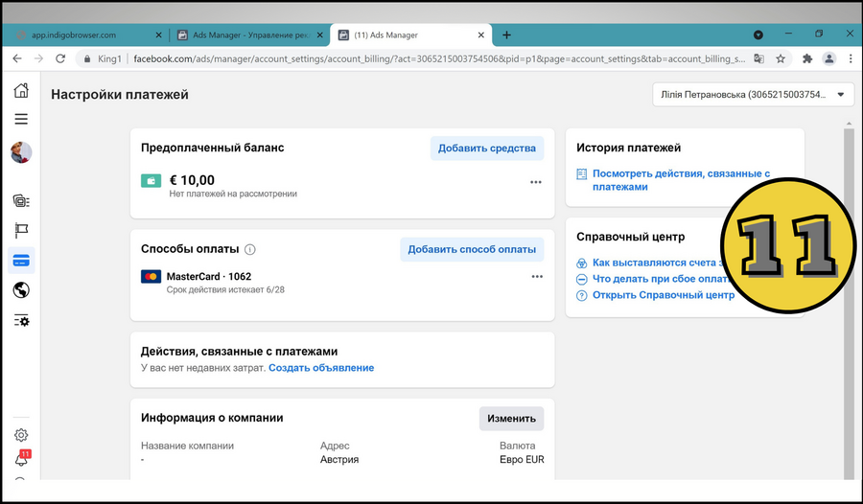Open the globe icon in sidebar
Image resolution: width=863 pixels, height=504 pixels.
pyautogui.click(x=21, y=290)
